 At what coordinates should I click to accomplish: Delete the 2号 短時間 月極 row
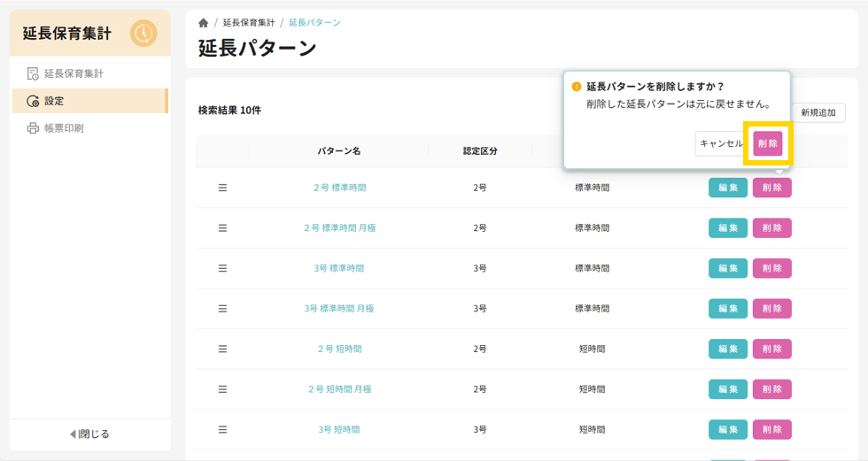(771, 389)
